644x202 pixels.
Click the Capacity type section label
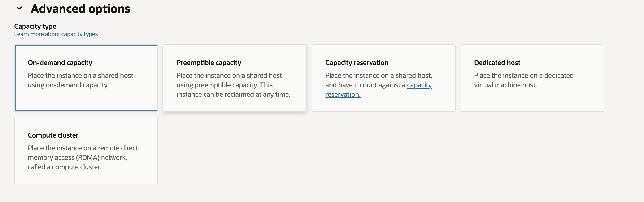click(x=35, y=26)
